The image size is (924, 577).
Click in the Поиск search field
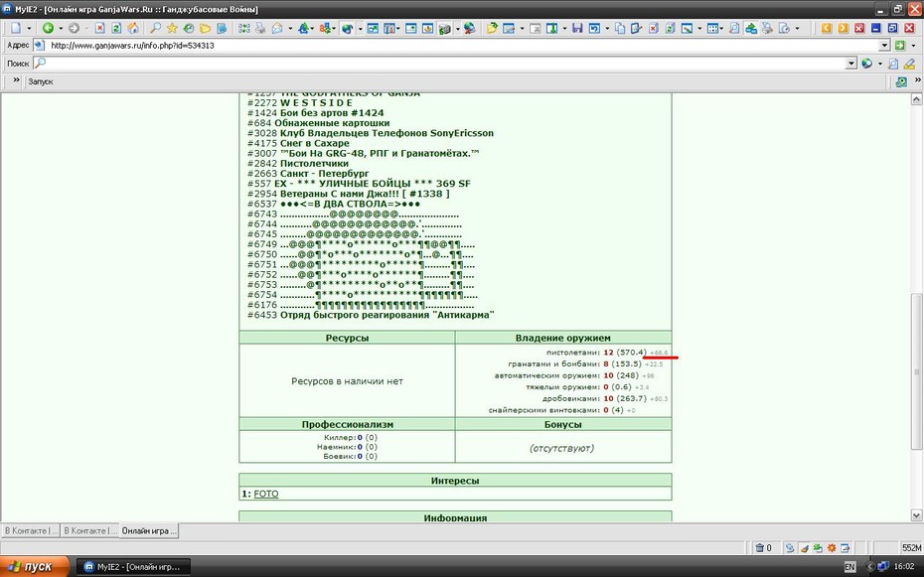(x=439, y=64)
